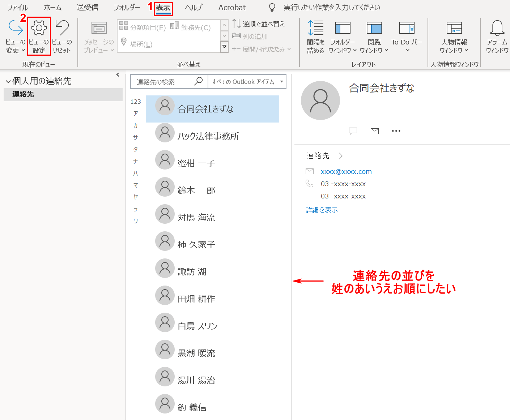
Task: Jump to index タ
Action: (x=136, y=149)
